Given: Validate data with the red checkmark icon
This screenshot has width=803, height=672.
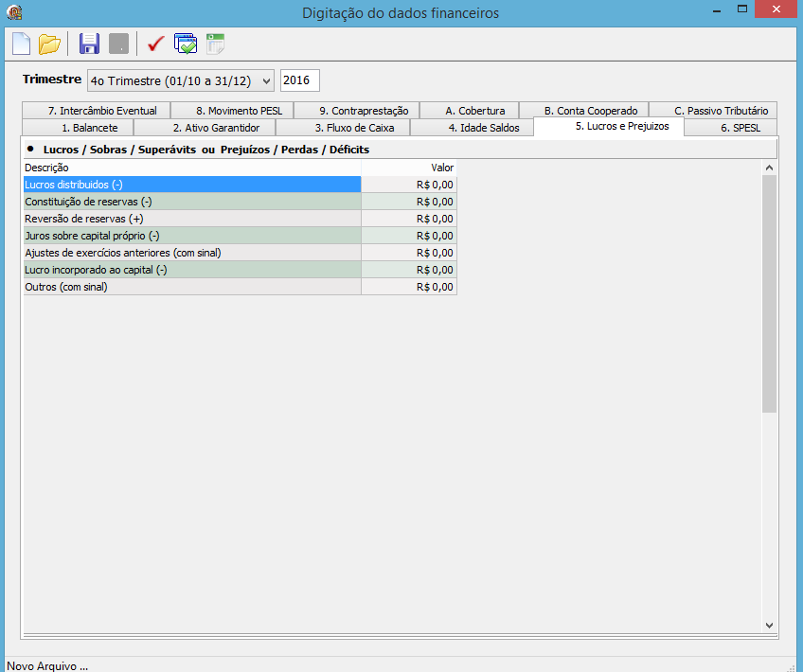Looking at the screenshot, I should [155, 44].
